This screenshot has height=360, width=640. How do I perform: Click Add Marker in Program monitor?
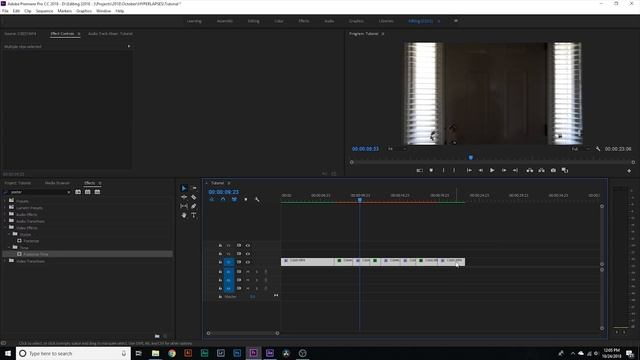(431, 170)
